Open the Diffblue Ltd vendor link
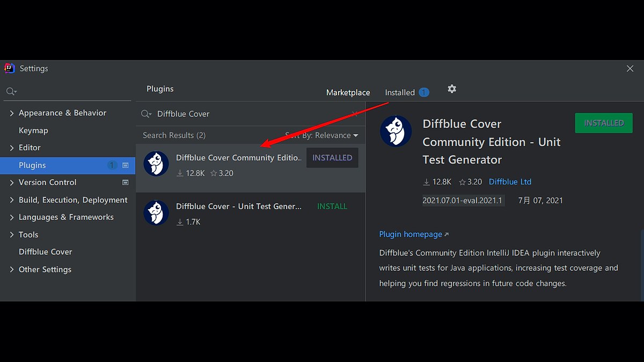 pyautogui.click(x=510, y=182)
